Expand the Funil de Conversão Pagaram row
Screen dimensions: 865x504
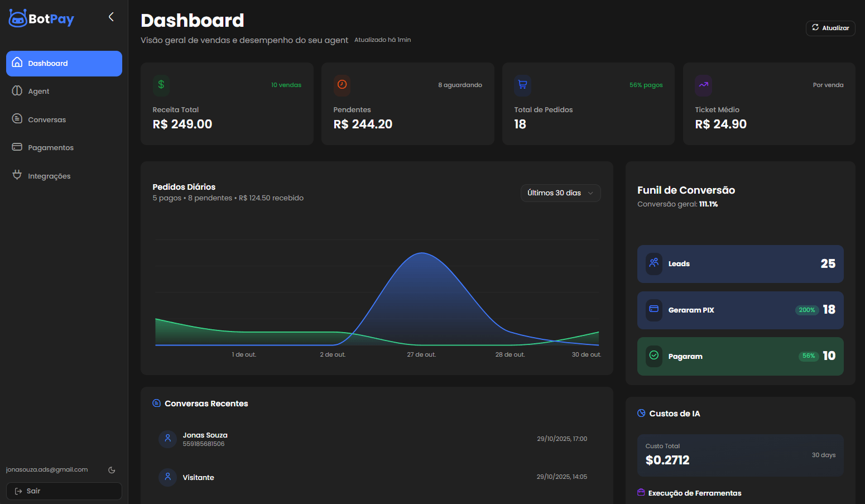coord(740,356)
